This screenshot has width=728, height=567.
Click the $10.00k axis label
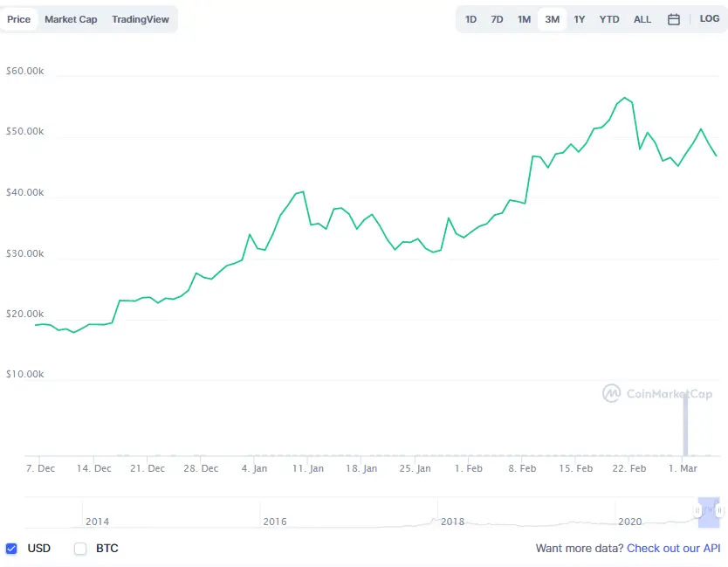[25, 374]
